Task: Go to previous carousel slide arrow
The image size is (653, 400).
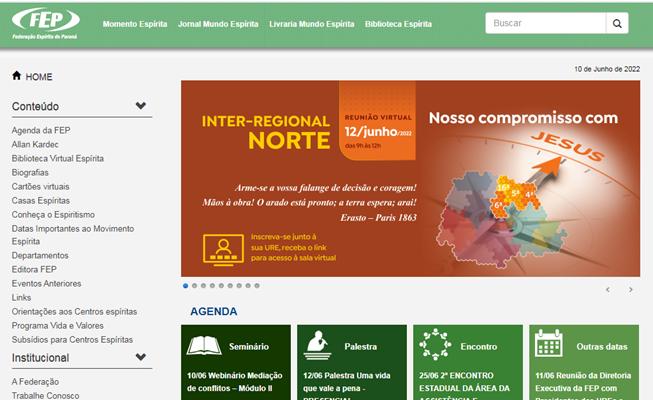Action: pos(608,290)
